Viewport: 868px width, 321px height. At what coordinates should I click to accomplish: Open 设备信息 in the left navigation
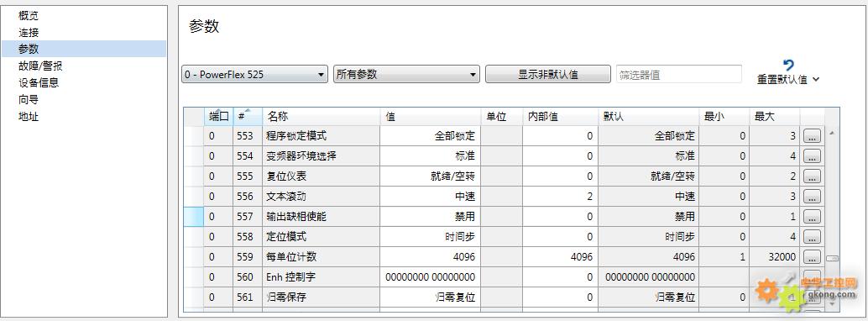point(39,82)
